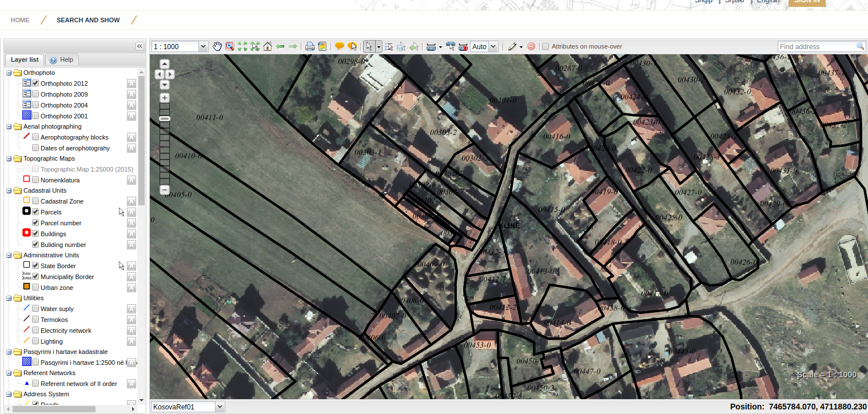Select the arrow pointer selection tool

pos(369,46)
